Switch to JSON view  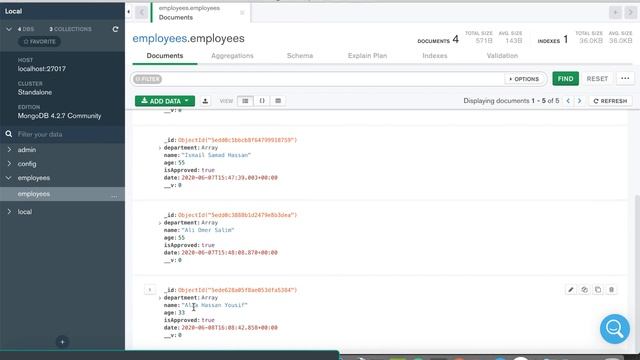click(262, 101)
